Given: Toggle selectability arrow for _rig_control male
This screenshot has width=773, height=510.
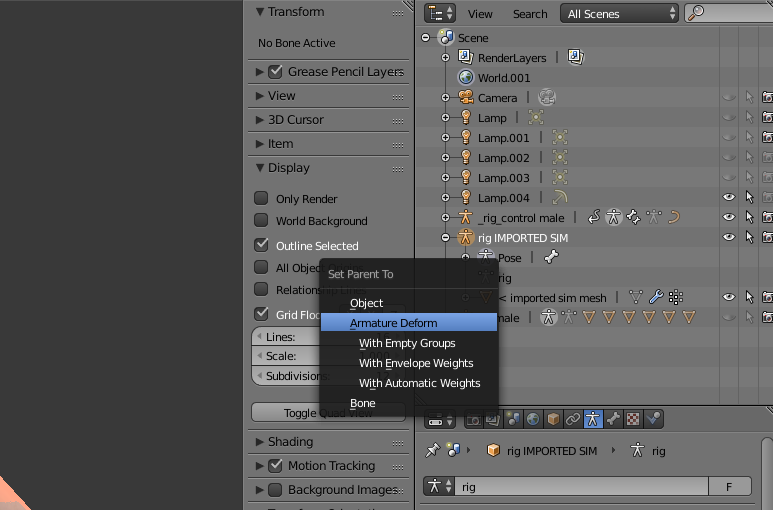Looking at the screenshot, I should coord(749,217).
